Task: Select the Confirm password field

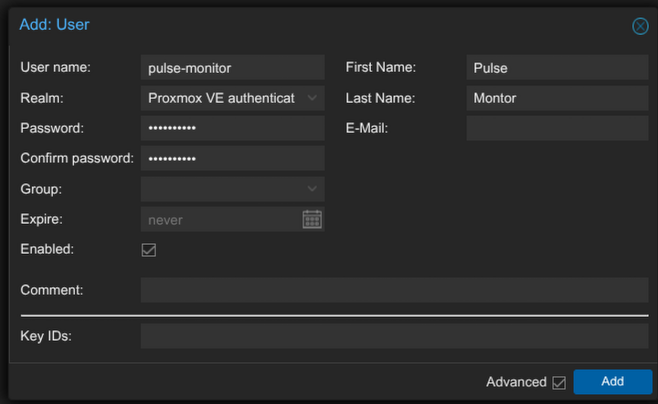Action: [232, 158]
